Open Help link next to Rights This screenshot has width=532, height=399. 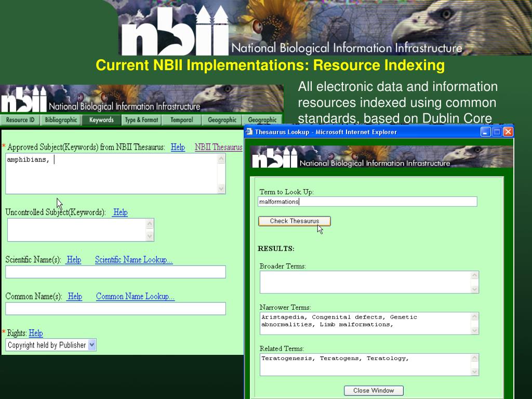click(36, 333)
